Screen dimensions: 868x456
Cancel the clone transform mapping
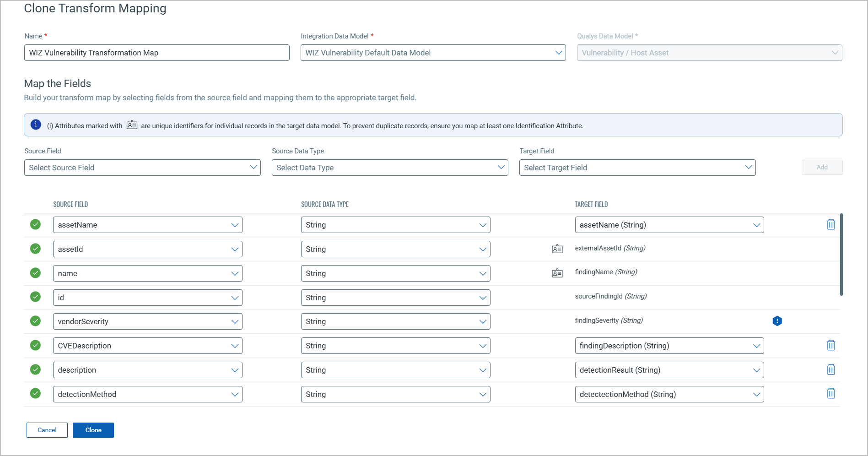47,430
